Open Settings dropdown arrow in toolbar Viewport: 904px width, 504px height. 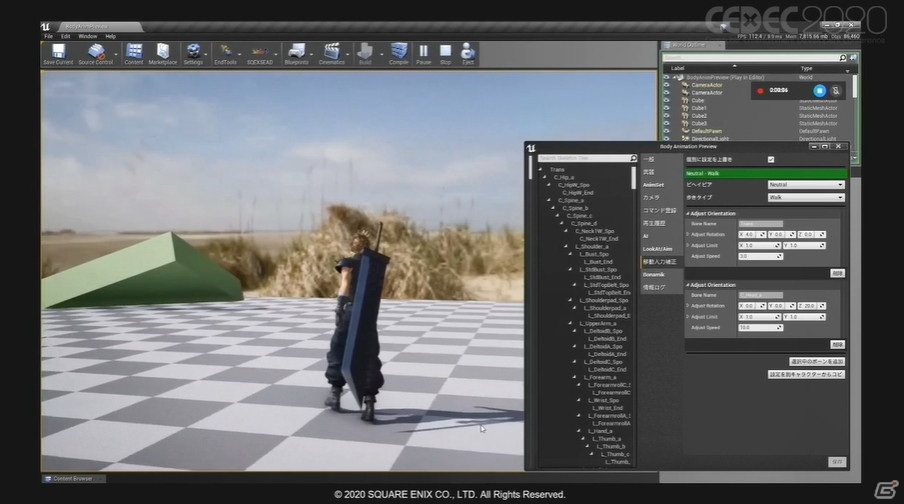pos(206,54)
